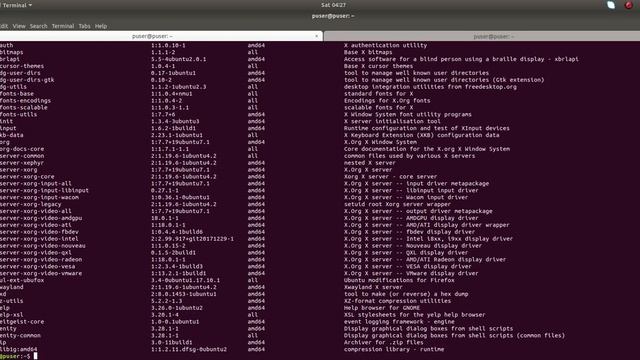
Task: Click the shell prompt cursor at the bottom
Action: point(36,356)
